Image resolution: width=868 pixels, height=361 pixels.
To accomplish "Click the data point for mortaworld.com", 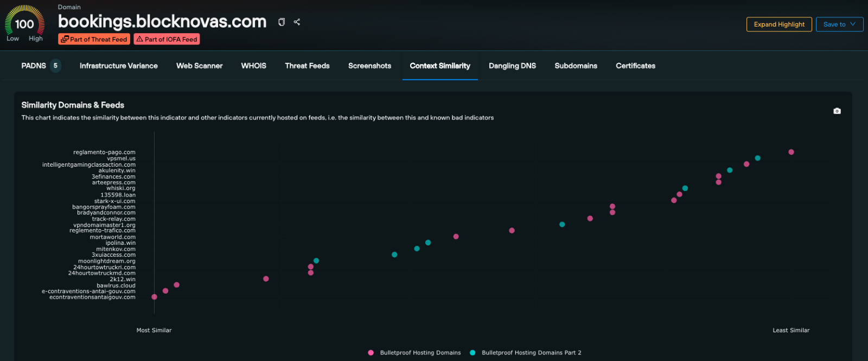I will [x=456, y=237].
